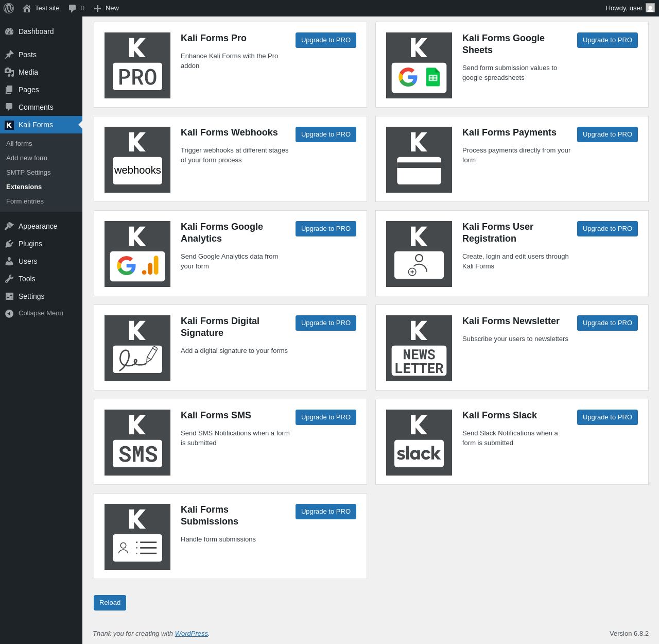Upgrade to PRO for Google Sheets
This screenshot has width=659, height=644.
[x=608, y=40]
